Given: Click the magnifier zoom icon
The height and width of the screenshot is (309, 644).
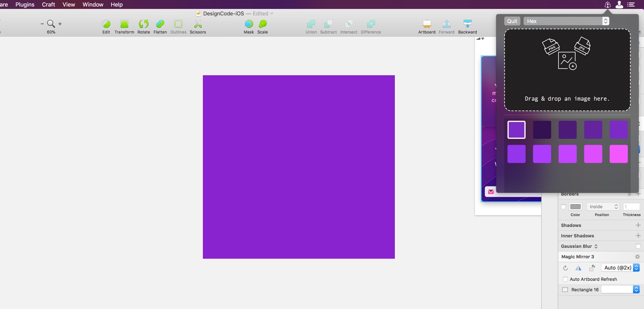Looking at the screenshot, I should pyautogui.click(x=51, y=24).
